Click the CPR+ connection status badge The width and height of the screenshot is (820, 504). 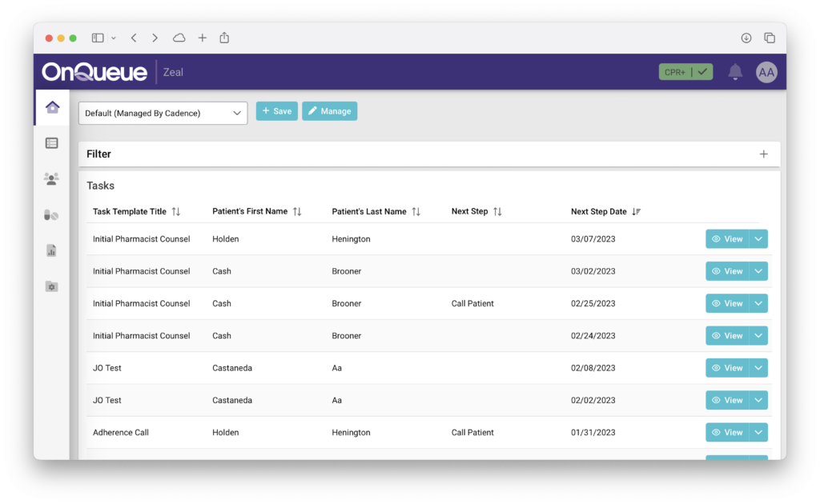click(685, 72)
